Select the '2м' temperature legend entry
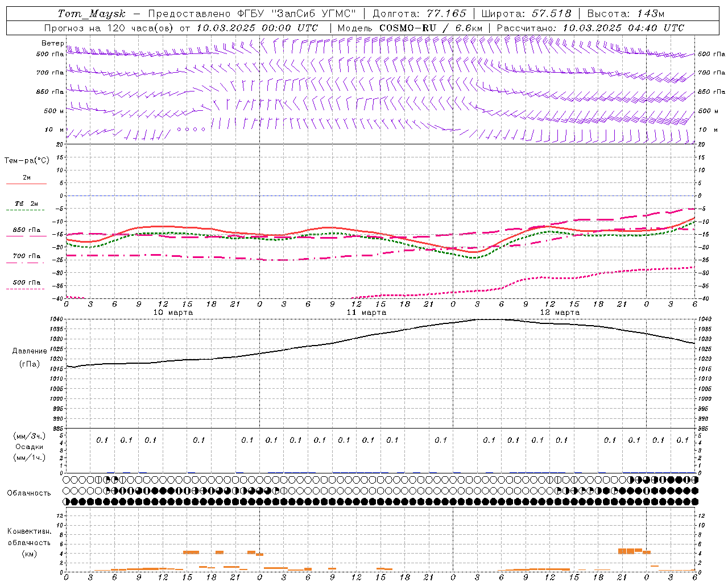Viewport: 728px width, 582px height. click(27, 177)
